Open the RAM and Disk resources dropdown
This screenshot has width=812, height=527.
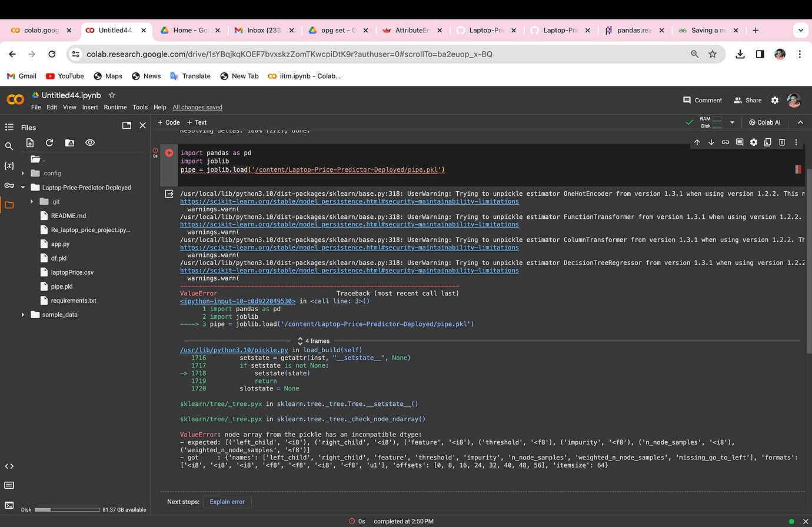(732, 122)
